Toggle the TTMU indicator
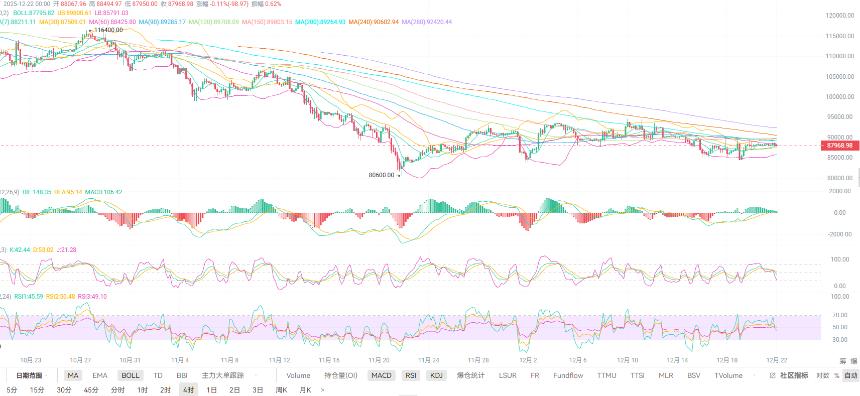This screenshot has height=396, width=860. (607, 376)
